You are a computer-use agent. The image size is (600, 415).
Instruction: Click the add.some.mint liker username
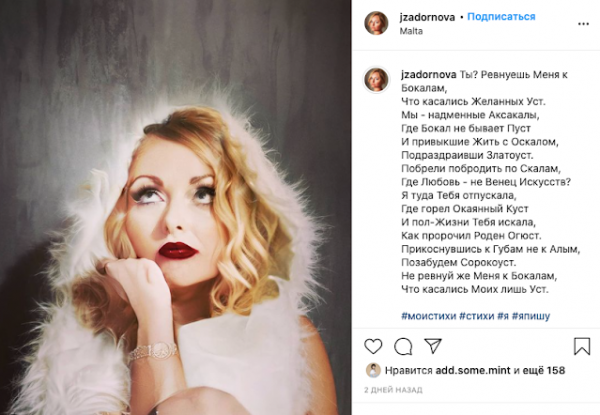click(x=473, y=370)
